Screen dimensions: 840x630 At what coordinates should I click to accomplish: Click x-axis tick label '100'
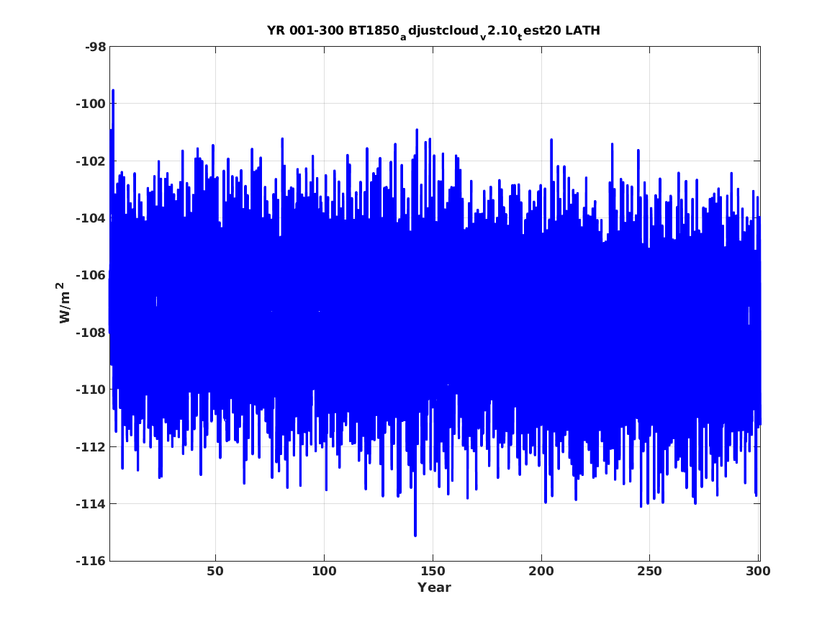(324, 571)
